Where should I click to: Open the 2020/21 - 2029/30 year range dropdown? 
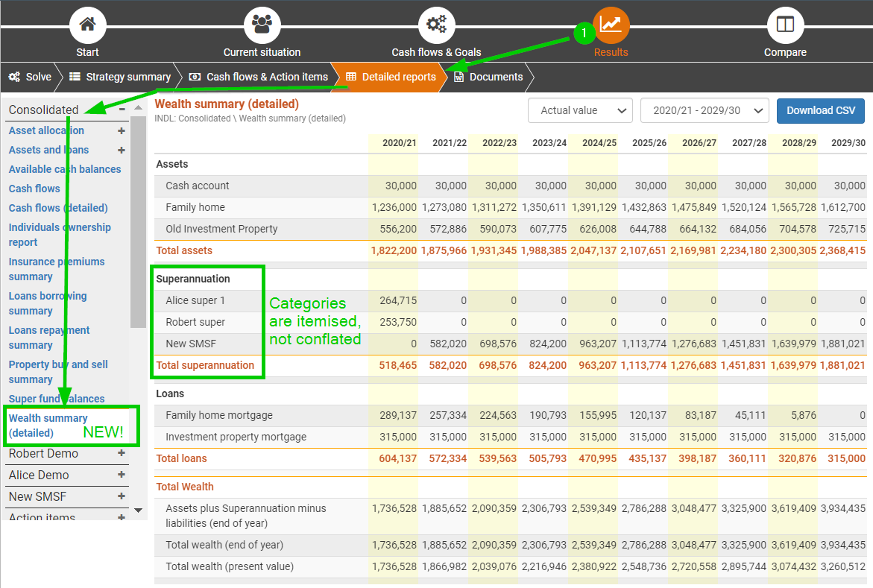click(x=704, y=110)
